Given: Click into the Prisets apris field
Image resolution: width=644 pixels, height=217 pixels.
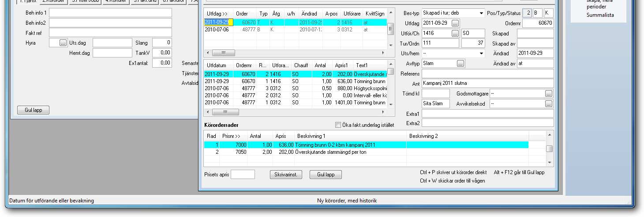Looking at the screenshot, I should (x=243, y=175).
